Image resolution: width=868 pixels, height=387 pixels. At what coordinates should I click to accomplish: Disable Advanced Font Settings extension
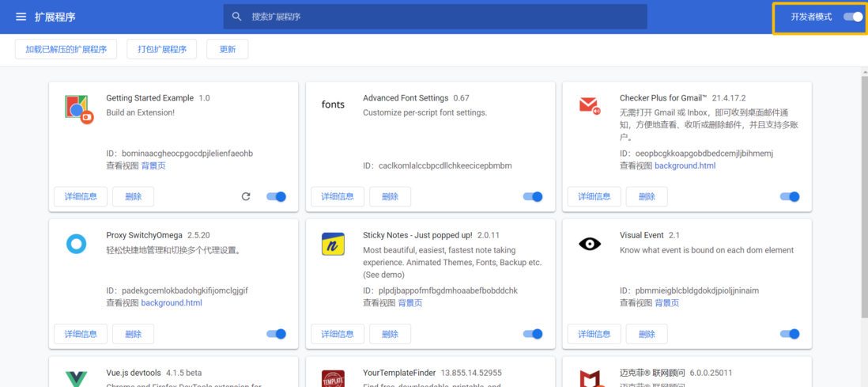click(x=533, y=196)
